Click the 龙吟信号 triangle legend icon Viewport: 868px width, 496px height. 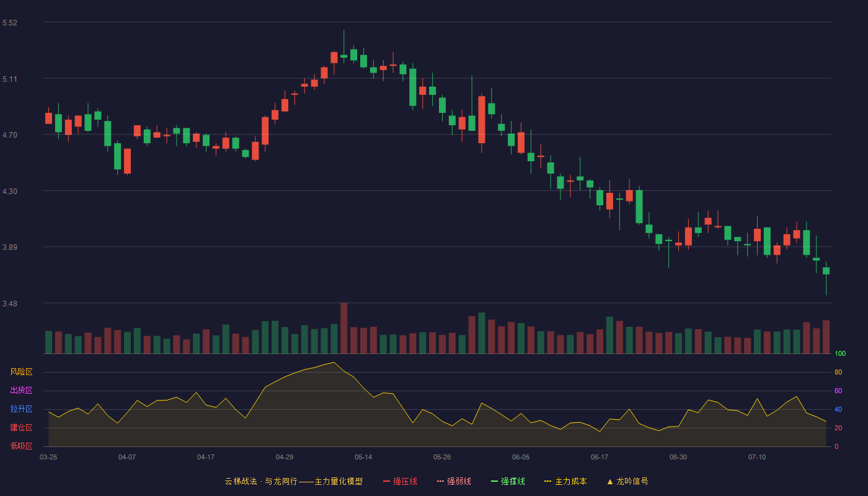tap(610, 481)
